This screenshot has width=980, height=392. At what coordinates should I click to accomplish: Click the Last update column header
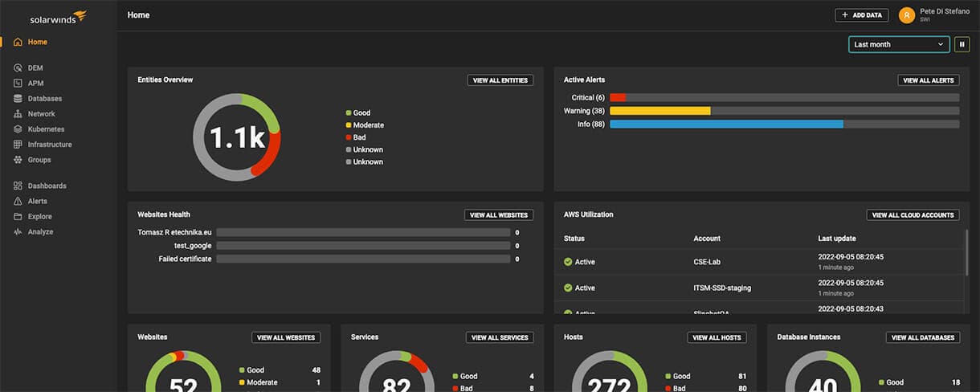(837, 239)
